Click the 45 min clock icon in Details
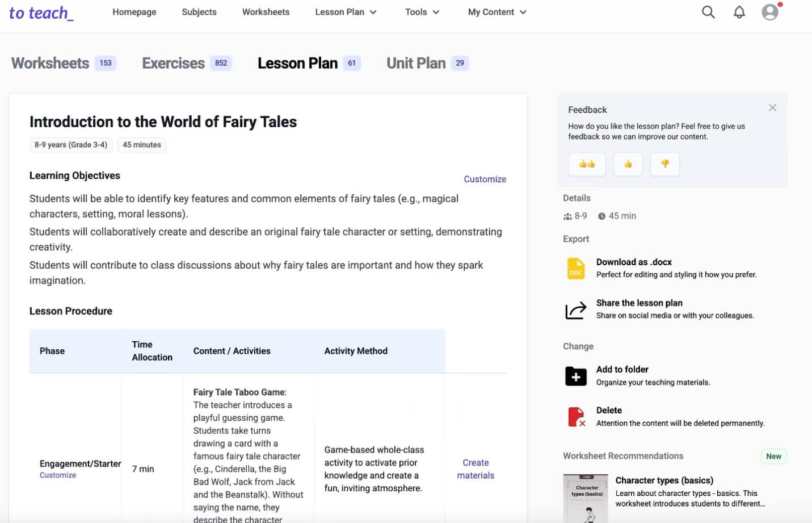 [601, 216]
